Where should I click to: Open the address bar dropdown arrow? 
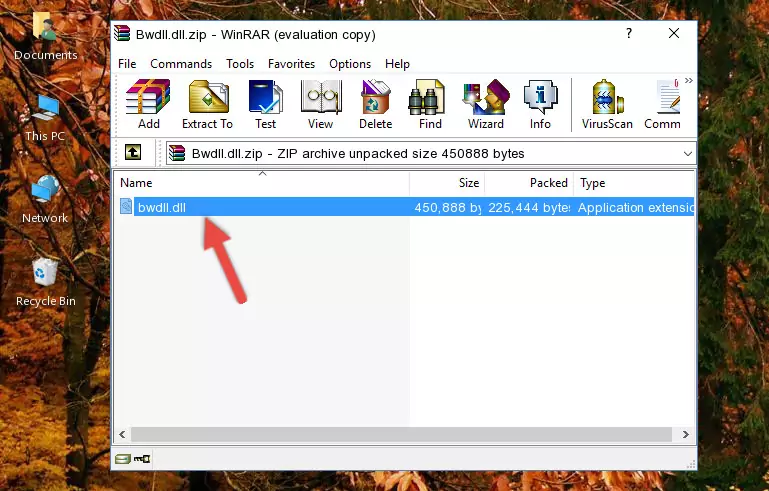(688, 154)
